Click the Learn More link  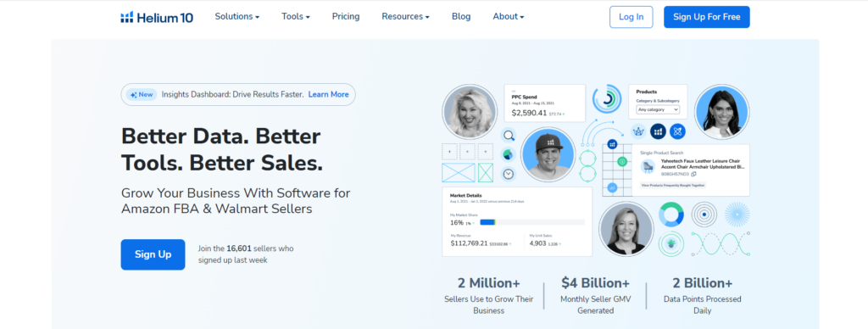pos(328,95)
